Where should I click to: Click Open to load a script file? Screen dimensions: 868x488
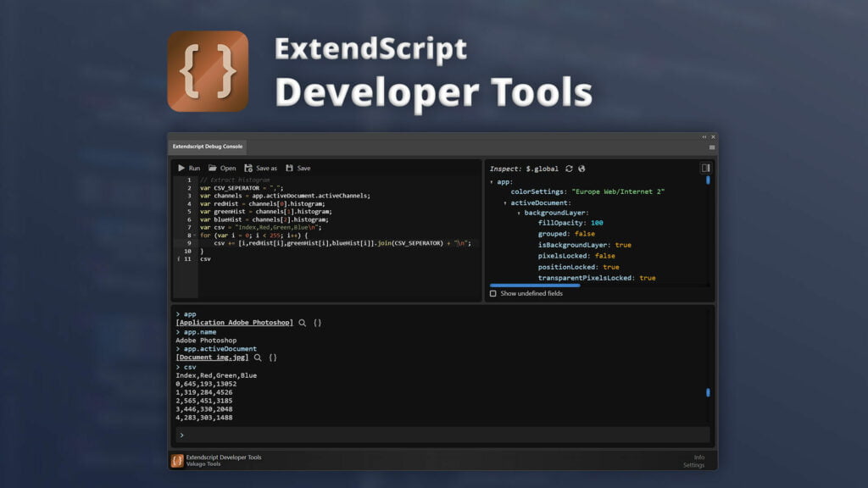point(222,168)
